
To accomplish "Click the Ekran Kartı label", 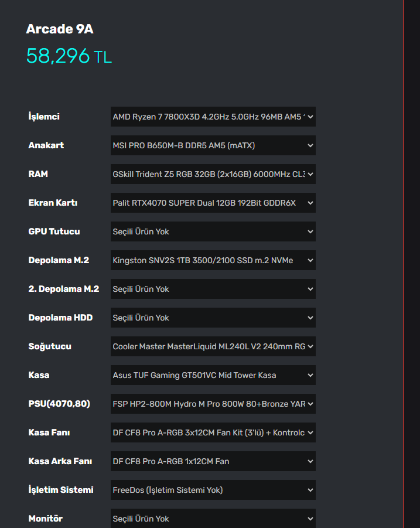I will click(53, 203).
